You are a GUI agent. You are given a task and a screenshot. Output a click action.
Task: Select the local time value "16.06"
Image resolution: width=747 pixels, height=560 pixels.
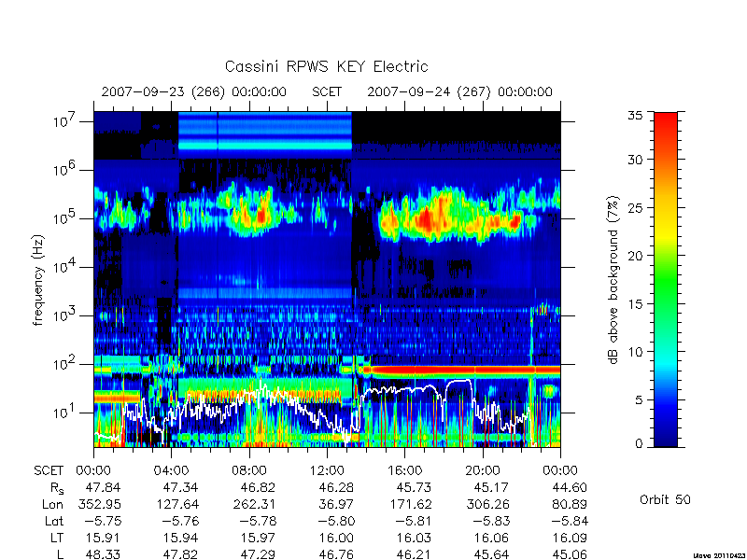click(492, 539)
